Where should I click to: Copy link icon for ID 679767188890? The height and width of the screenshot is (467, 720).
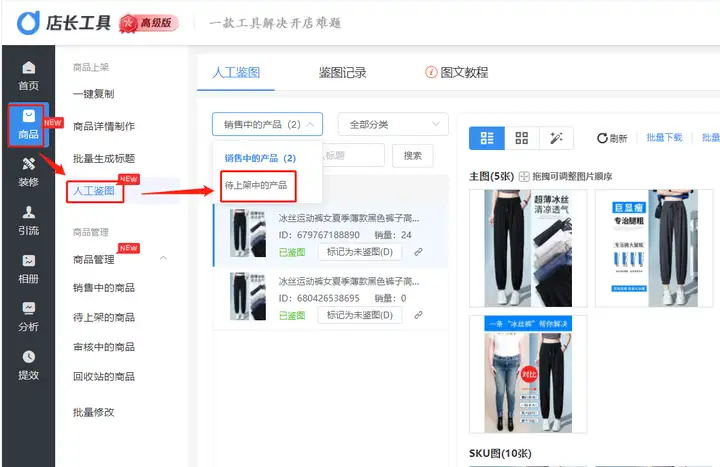click(x=418, y=252)
